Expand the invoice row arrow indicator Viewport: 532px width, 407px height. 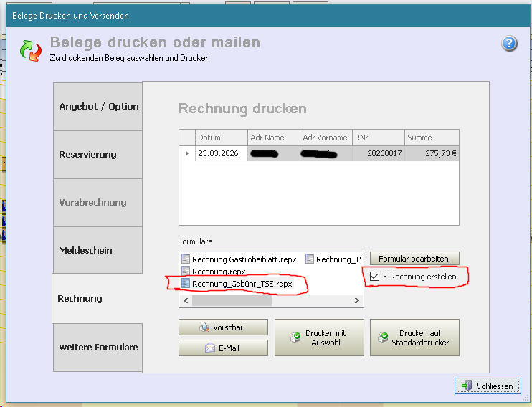pos(187,153)
